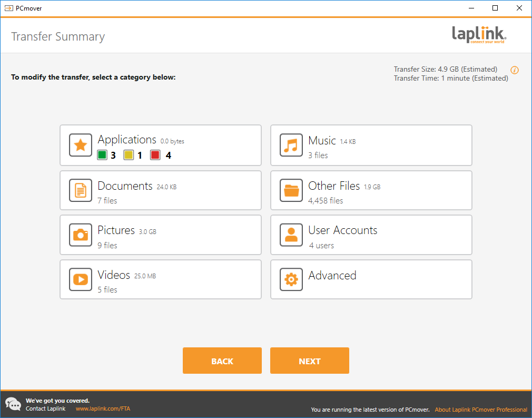The width and height of the screenshot is (532, 418).
Task: Click the green application status square
Action: [102, 155]
